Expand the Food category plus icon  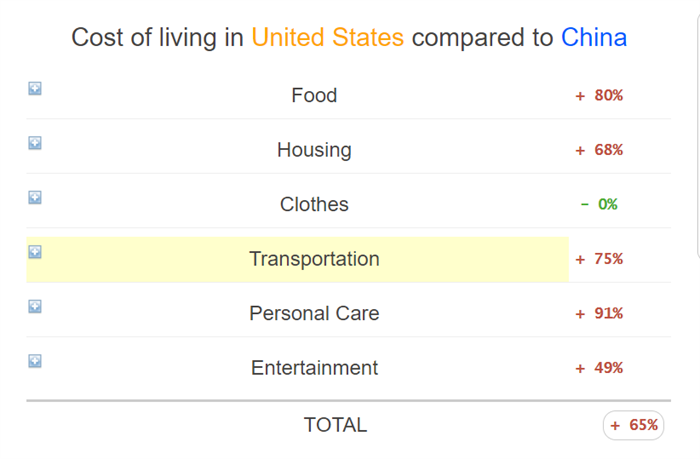click(x=35, y=88)
